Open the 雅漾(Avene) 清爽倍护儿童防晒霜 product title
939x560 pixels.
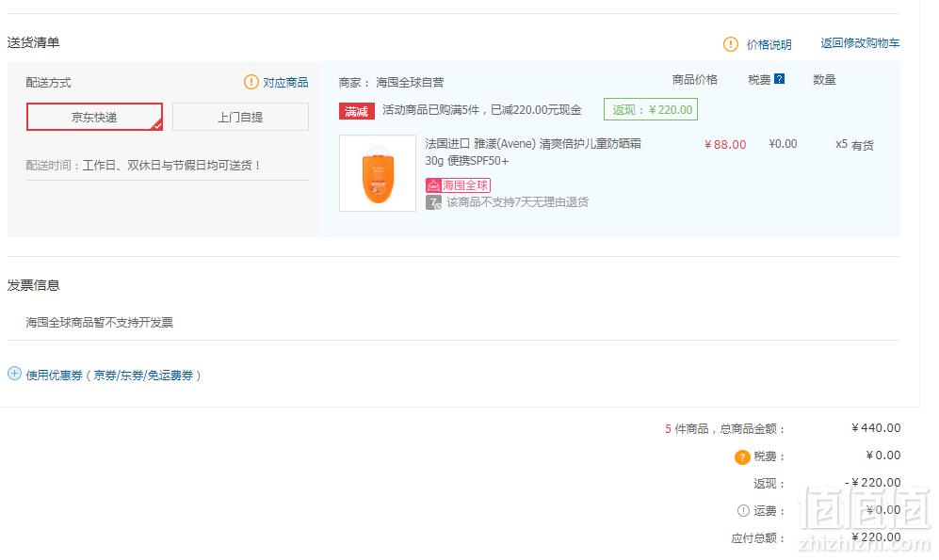(533, 152)
